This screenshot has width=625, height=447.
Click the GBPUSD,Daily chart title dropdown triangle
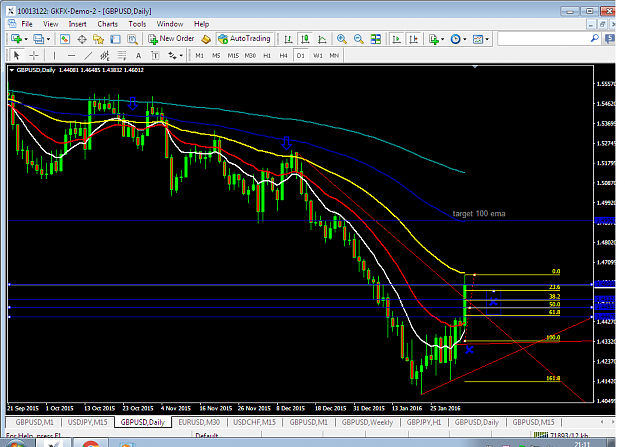coord(12,70)
